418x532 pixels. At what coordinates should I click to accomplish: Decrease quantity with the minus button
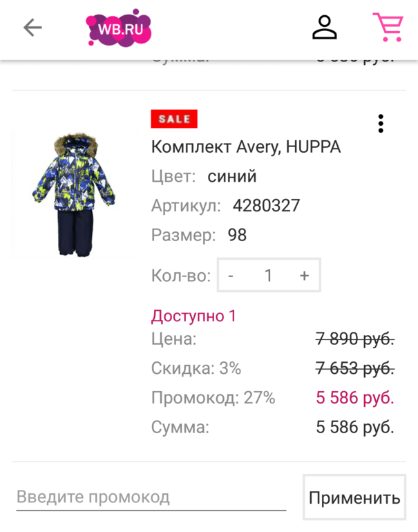coord(231,275)
